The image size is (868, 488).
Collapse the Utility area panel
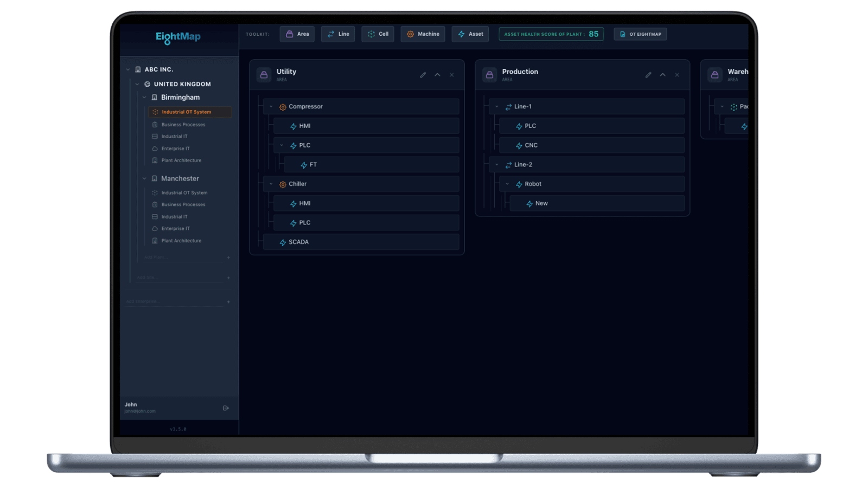pos(437,75)
